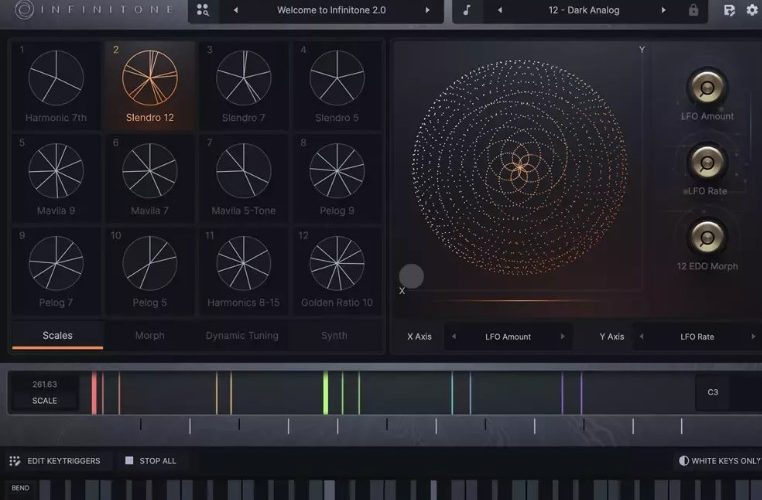
Task: Open X Axis LFO Amount selector
Action: (x=508, y=336)
